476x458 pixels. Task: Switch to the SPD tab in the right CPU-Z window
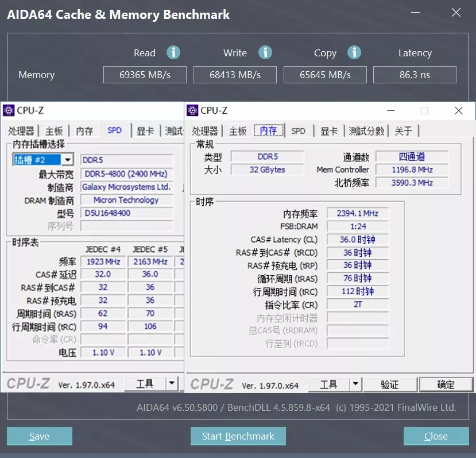[x=298, y=130]
